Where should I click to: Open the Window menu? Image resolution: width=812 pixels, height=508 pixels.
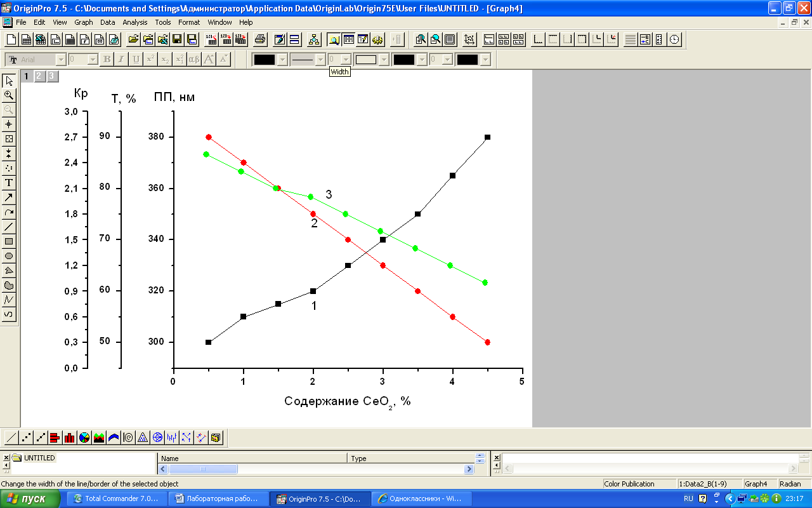tap(220, 22)
